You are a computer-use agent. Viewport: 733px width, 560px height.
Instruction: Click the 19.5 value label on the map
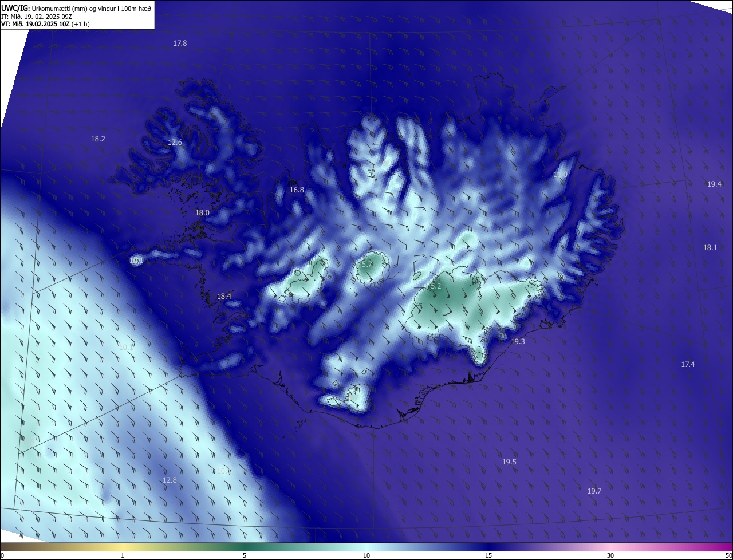point(509,462)
